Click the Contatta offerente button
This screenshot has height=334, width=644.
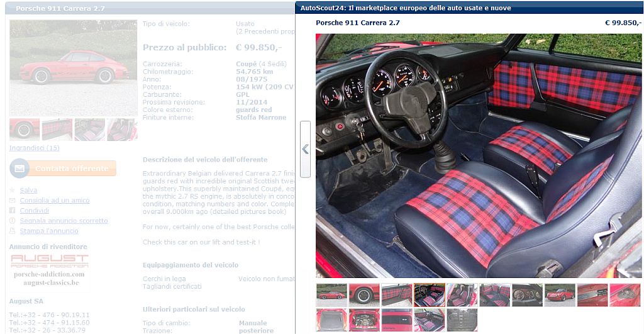click(x=63, y=169)
